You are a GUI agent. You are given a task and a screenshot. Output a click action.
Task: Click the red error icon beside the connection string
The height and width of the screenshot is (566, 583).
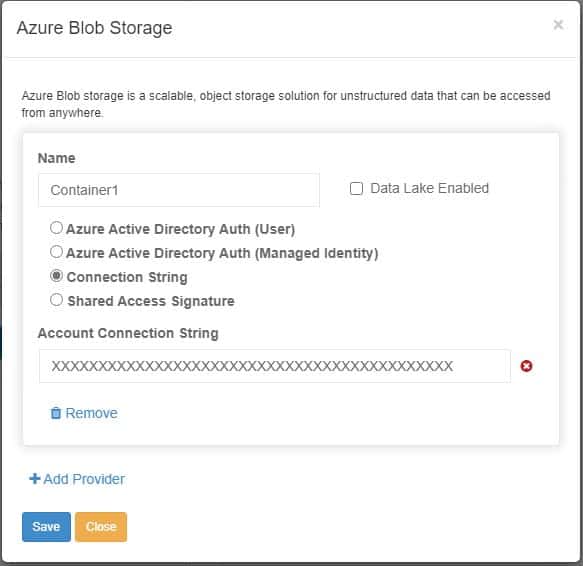coord(526,366)
